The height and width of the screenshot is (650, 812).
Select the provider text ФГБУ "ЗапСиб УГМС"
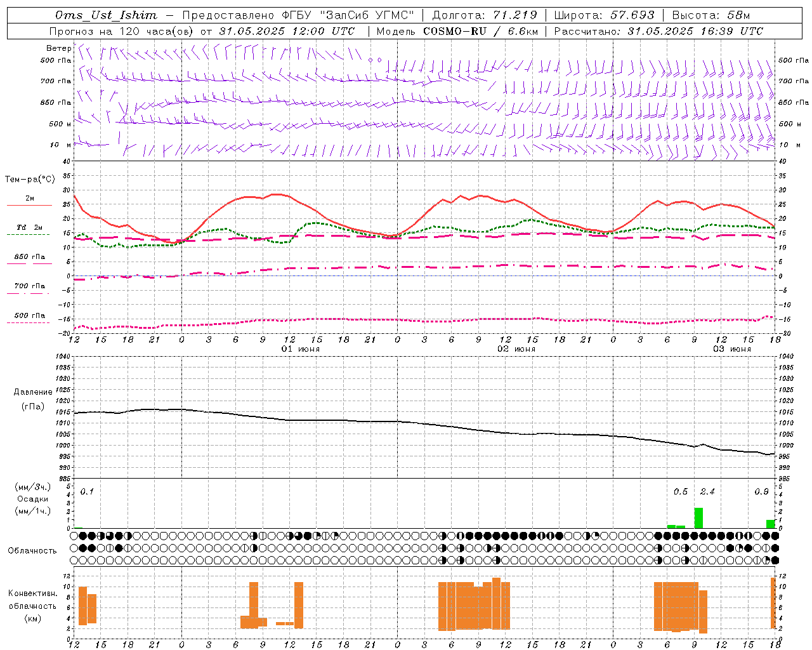(348, 15)
